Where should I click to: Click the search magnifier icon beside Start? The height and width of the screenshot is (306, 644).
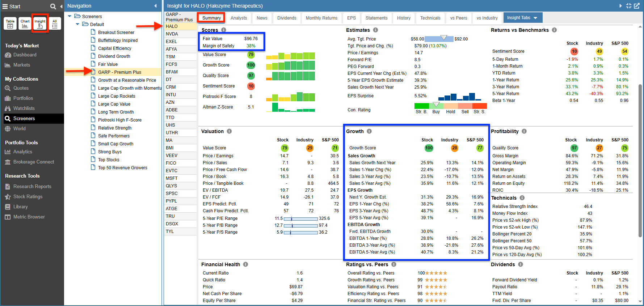pyautogui.click(x=53, y=6)
